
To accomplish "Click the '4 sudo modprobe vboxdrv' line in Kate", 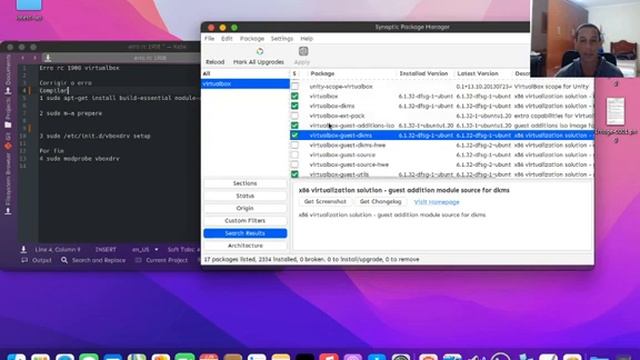I will pyautogui.click(x=80, y=159).
